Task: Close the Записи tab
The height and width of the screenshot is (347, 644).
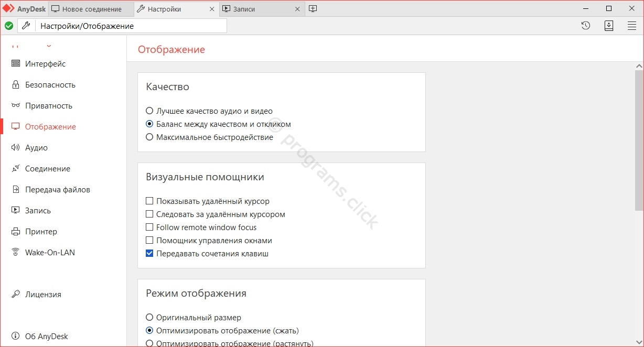Action: tap(297, 9)
